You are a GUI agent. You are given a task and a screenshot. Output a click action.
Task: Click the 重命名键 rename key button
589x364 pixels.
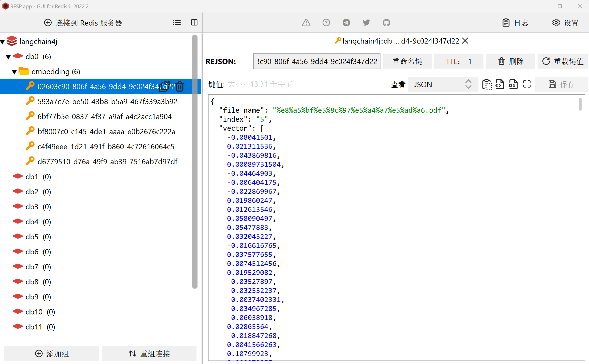pyautogui.click(x=407, y=61)
